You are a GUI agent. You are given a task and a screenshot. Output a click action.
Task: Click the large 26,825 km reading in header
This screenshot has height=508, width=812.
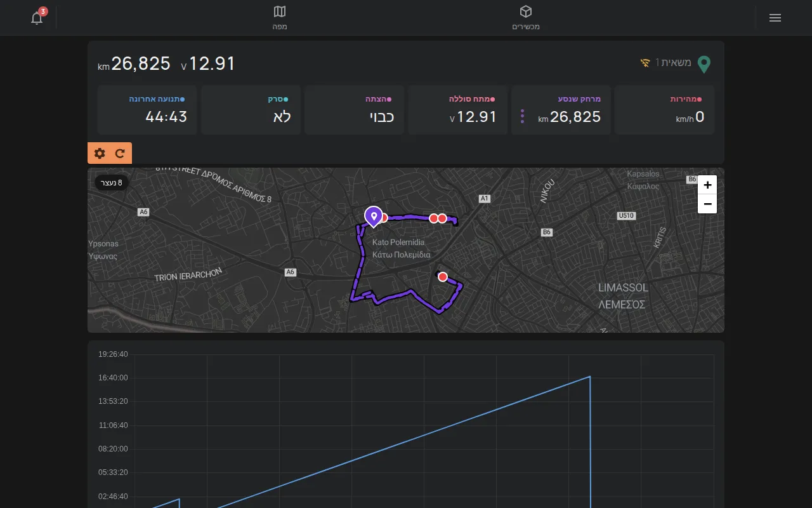(134, 63)
